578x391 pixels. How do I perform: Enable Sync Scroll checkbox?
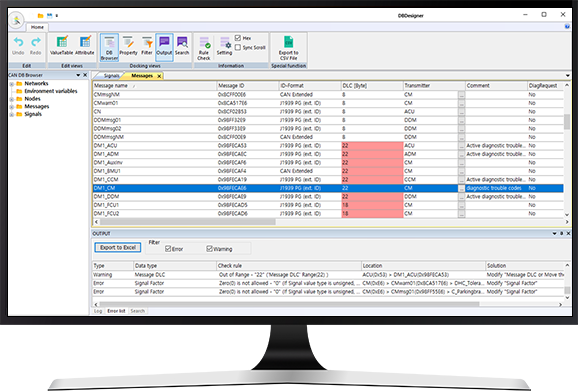238,48
